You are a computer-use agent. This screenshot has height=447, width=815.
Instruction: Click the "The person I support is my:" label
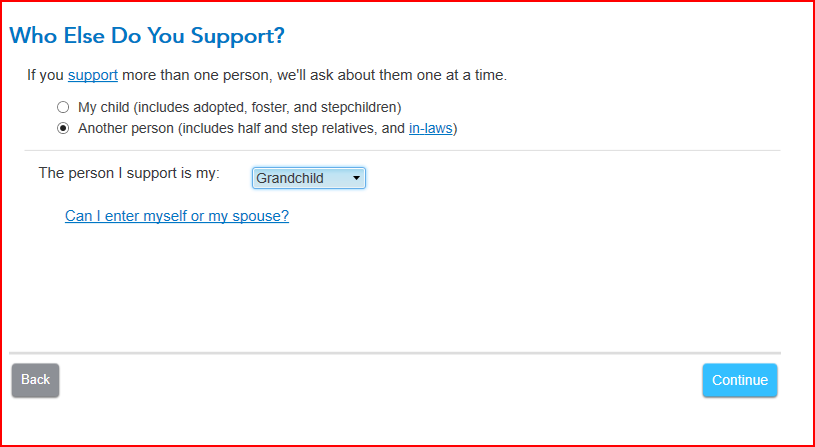click(x=129, y=173)
